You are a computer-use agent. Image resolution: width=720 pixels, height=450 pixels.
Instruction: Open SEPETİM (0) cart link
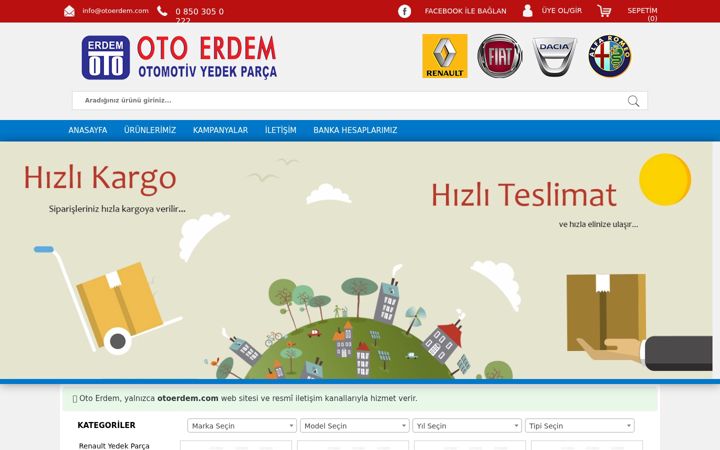642,14
